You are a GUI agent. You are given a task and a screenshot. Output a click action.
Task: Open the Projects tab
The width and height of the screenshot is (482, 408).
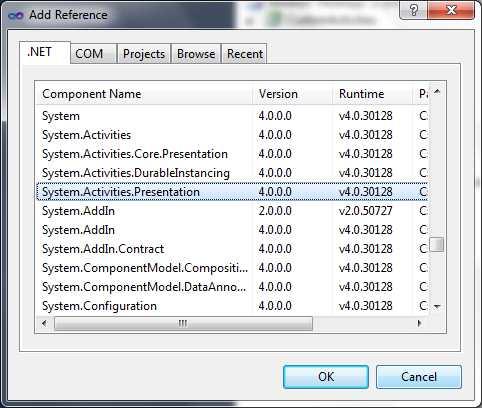click(144, 53)
